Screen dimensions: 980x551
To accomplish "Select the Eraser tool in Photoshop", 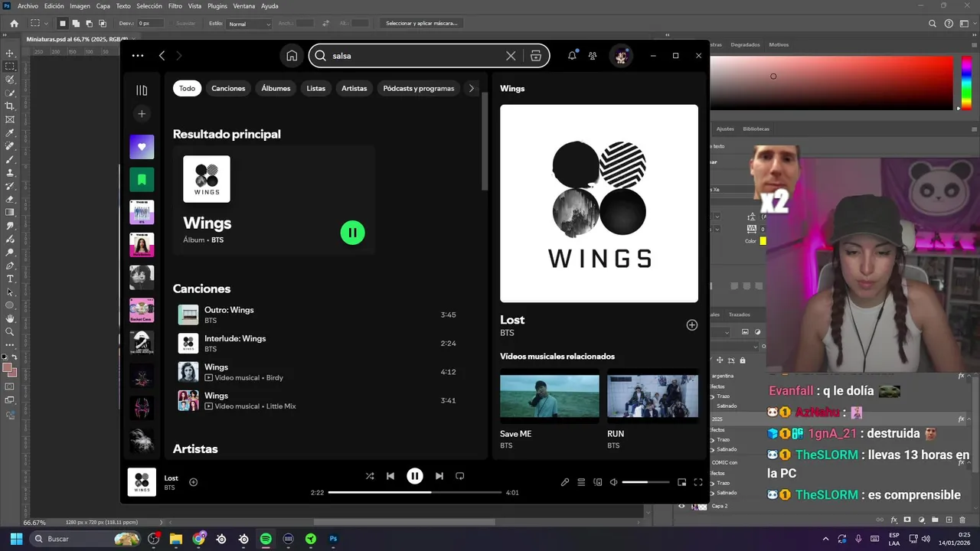I will pos(10,199).
